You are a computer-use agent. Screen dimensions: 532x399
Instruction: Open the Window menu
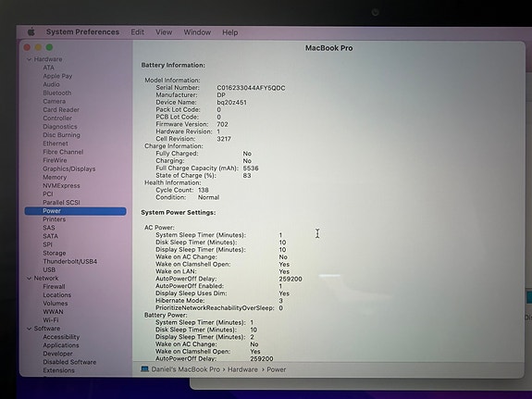pos(197,32)
